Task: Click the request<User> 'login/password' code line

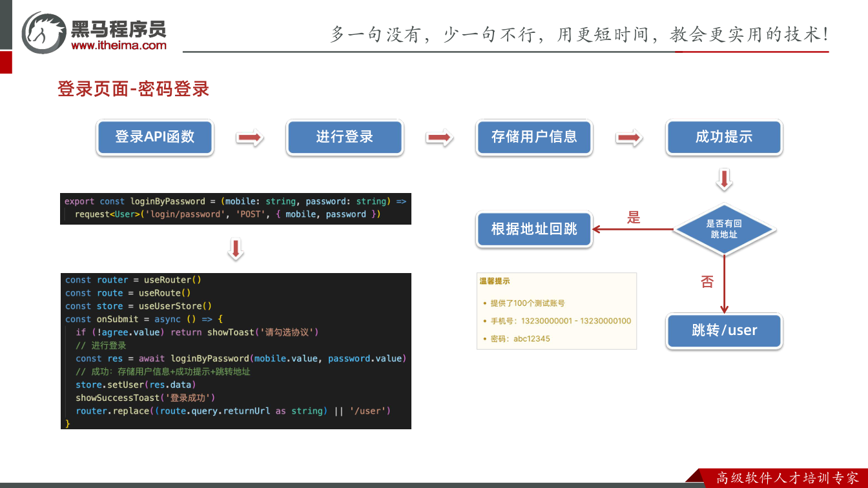Action: [227, 214]
